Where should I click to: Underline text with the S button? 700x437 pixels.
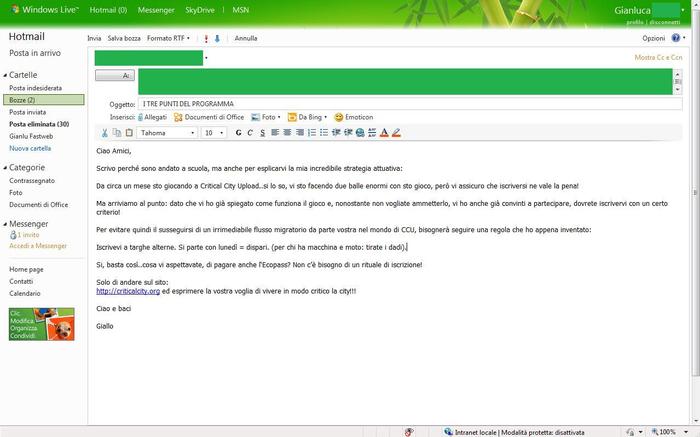(x=262, y=133)
